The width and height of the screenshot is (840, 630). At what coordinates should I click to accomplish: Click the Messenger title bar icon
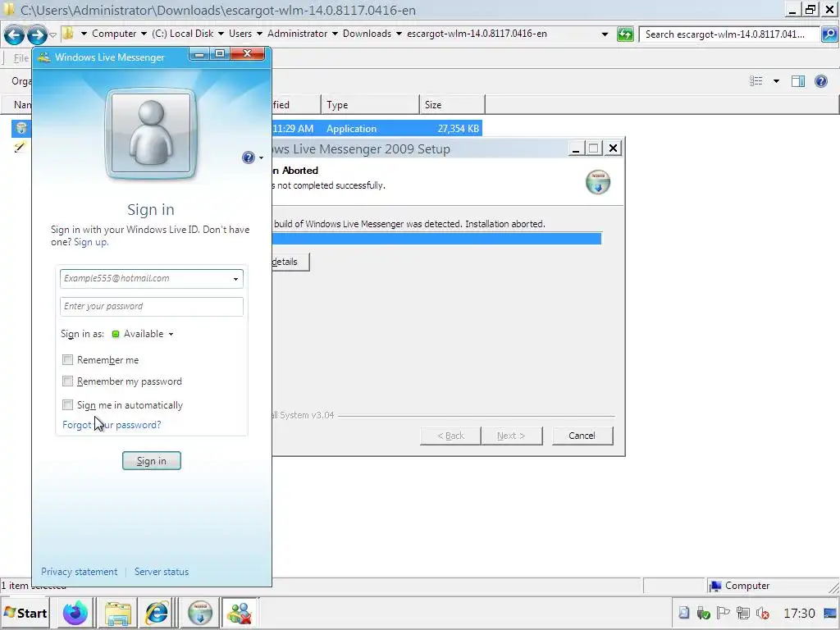pos(44,57)
